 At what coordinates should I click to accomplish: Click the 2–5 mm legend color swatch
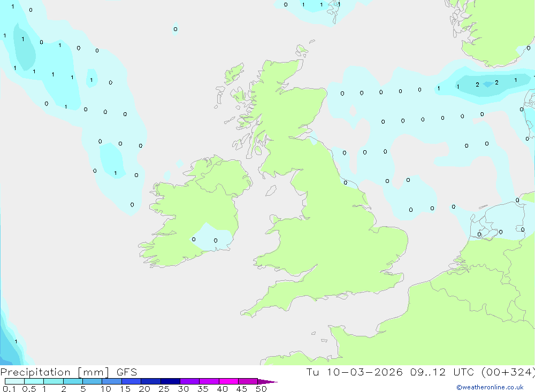73,381
